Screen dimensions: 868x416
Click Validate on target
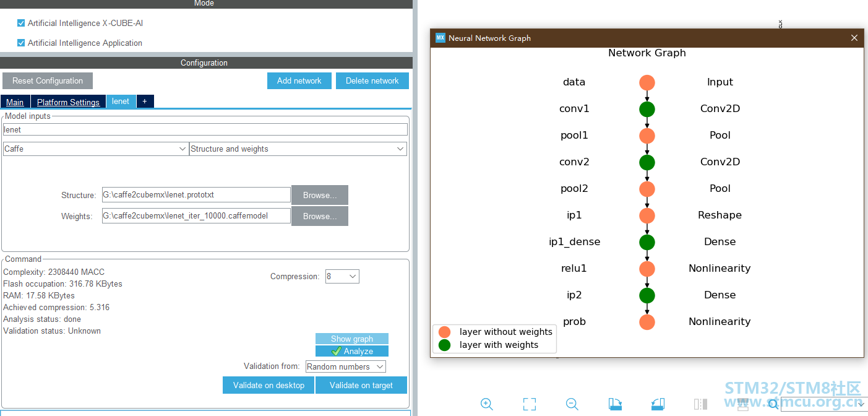pos(361,385)
